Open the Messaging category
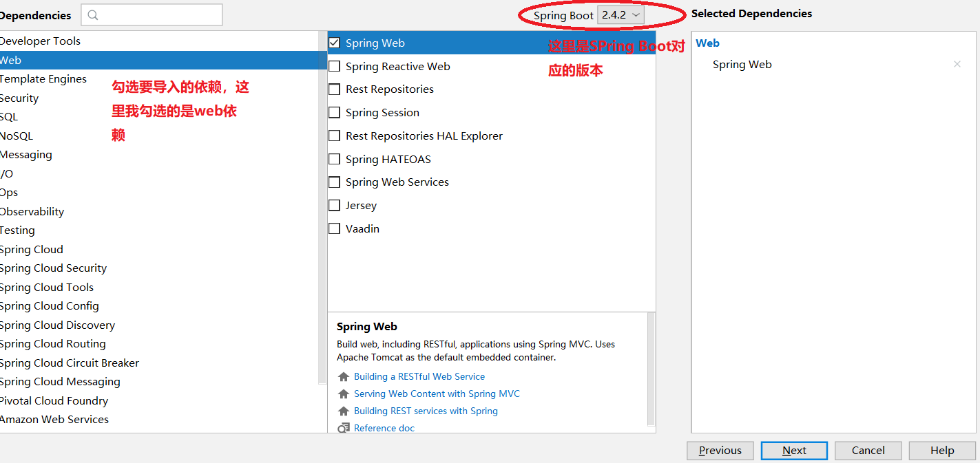The image size is (980, 463). (159, 155)
